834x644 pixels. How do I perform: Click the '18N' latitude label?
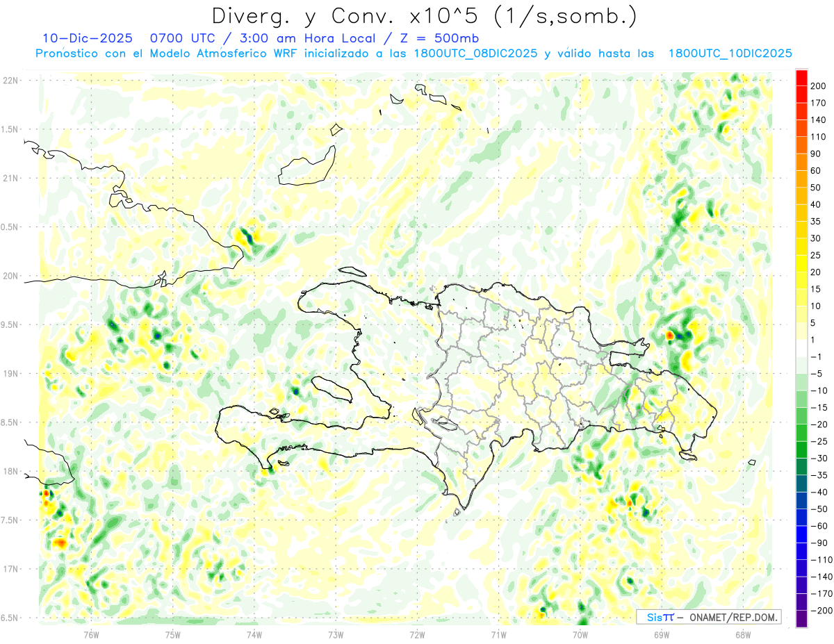10,472
